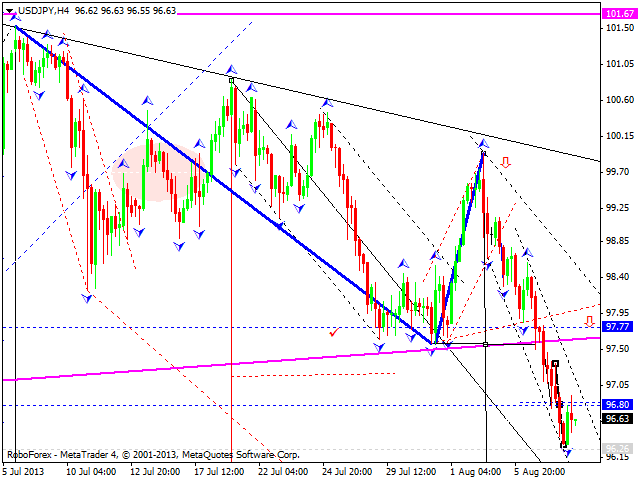Click the red down arrow above 97.77 label
The height and width of the screenshot is (480, 640).
[x=589, y=321]
